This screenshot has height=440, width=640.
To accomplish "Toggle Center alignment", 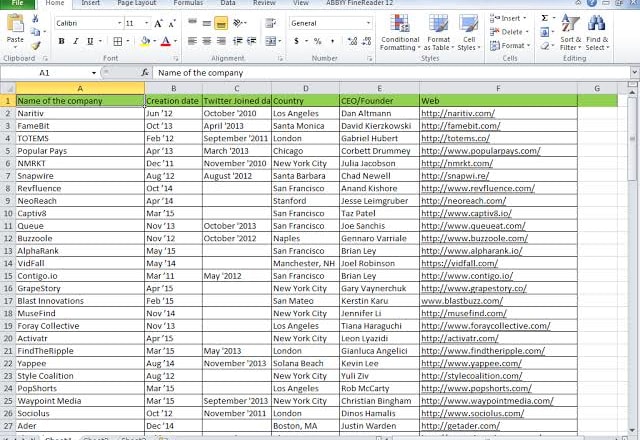I will coord(207,41).
